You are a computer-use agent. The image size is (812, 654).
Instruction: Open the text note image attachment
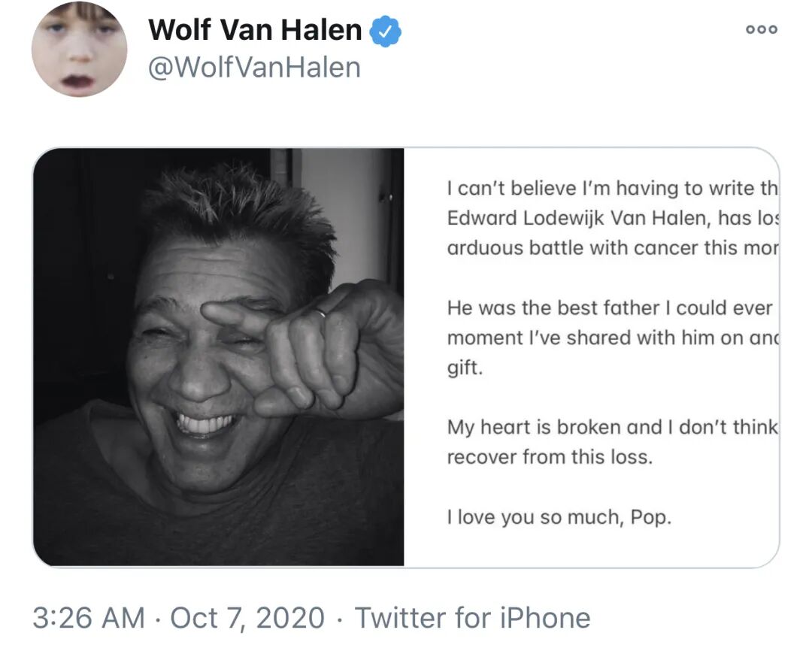point(591,356)
